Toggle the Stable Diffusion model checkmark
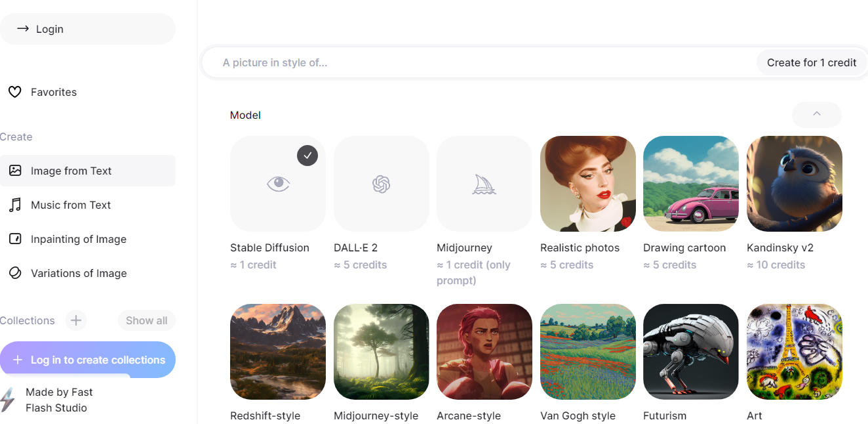Viewport: 868px width, 424px height. tap(307, 156)
